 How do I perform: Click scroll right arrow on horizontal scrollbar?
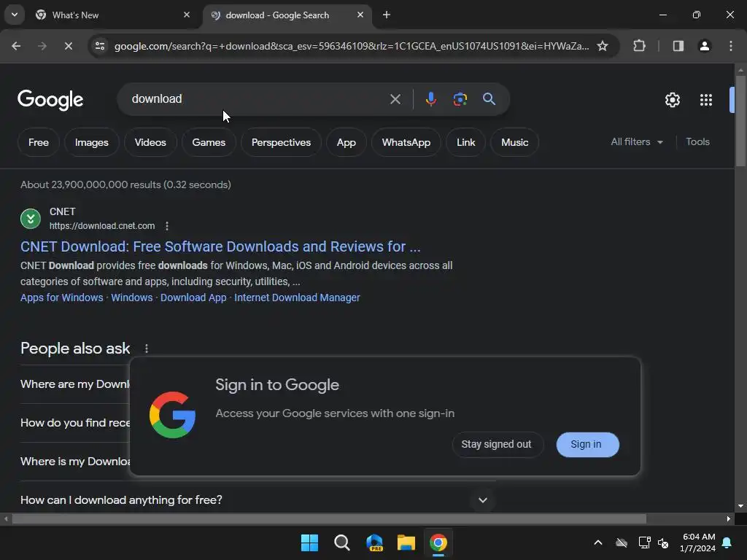[x=729, y=518]
